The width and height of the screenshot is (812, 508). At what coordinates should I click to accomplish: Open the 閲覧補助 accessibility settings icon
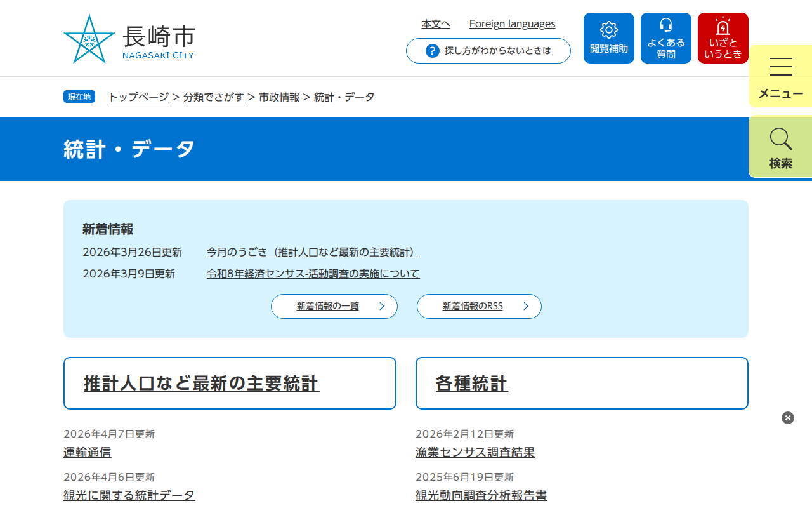(608, 37)
